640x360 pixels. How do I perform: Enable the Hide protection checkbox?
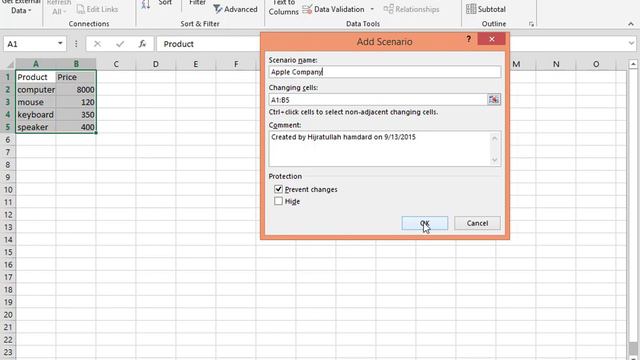[278, 201]
